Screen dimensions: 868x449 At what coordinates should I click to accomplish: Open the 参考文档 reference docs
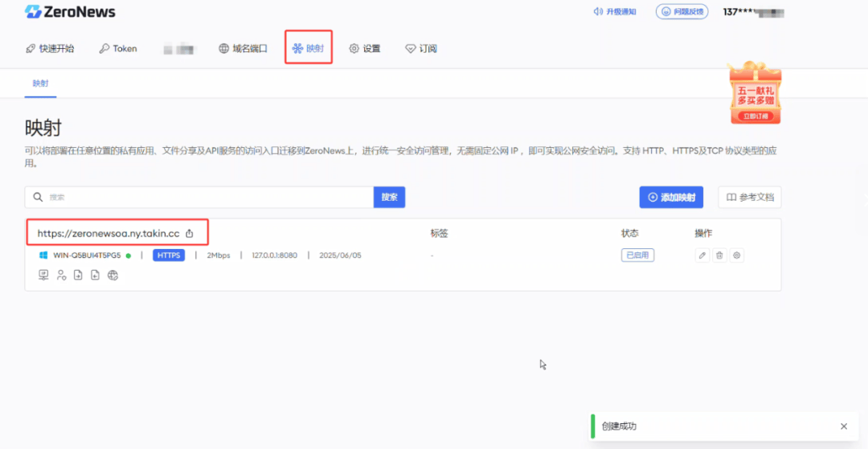(750, 198)
